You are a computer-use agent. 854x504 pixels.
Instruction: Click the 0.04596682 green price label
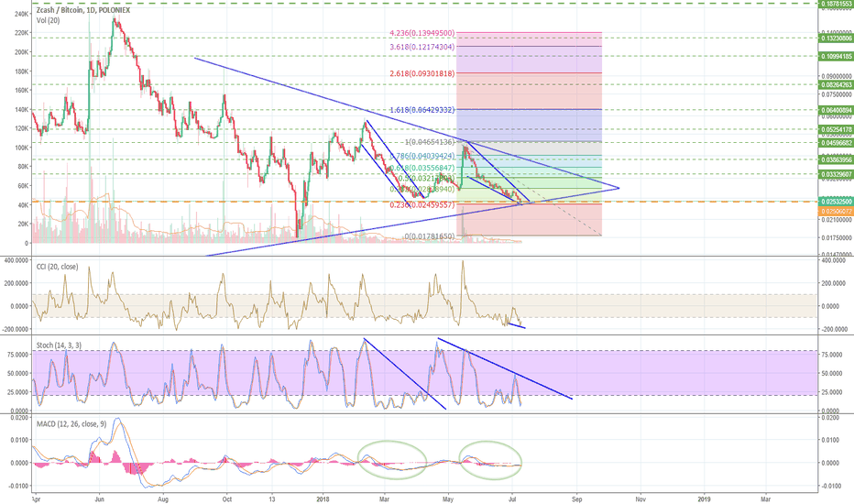[x=836, y=143]
